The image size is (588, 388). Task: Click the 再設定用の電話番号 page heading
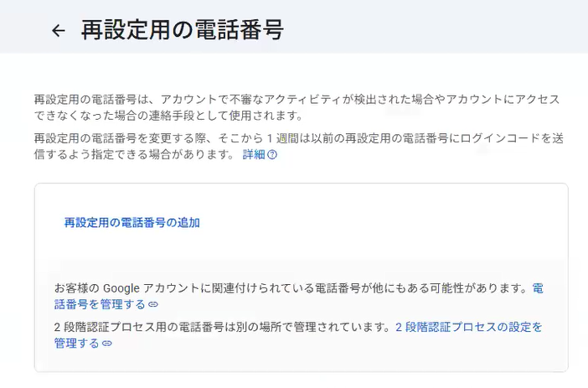pos(182,31)
